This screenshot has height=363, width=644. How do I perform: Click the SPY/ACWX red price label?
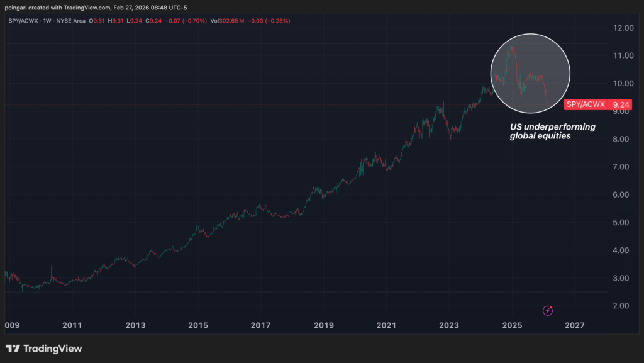coord(586,104)
